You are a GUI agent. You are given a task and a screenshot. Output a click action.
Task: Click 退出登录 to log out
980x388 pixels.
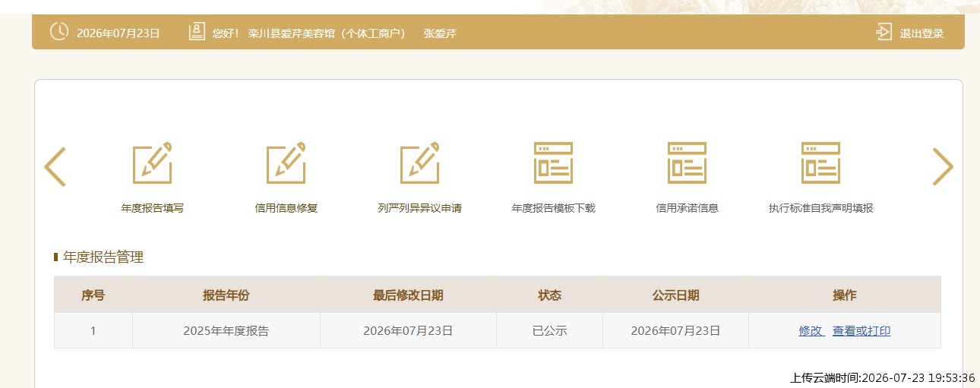922,33
